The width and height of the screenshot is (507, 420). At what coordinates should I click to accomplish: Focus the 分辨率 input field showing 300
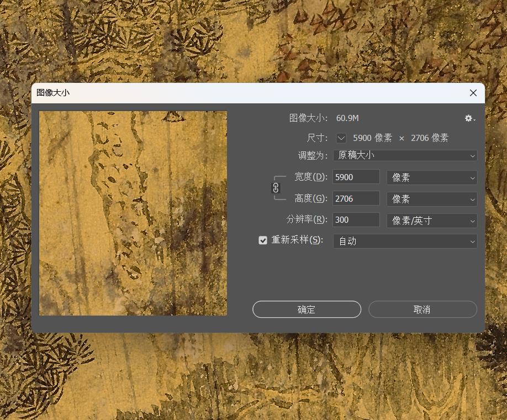click(x=356, y=220)
